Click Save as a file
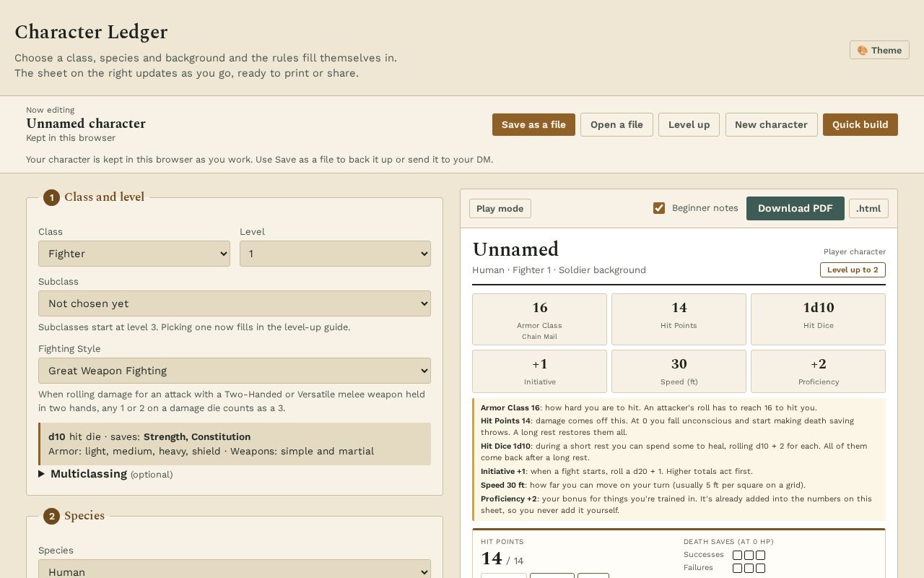 click(533, 124)
